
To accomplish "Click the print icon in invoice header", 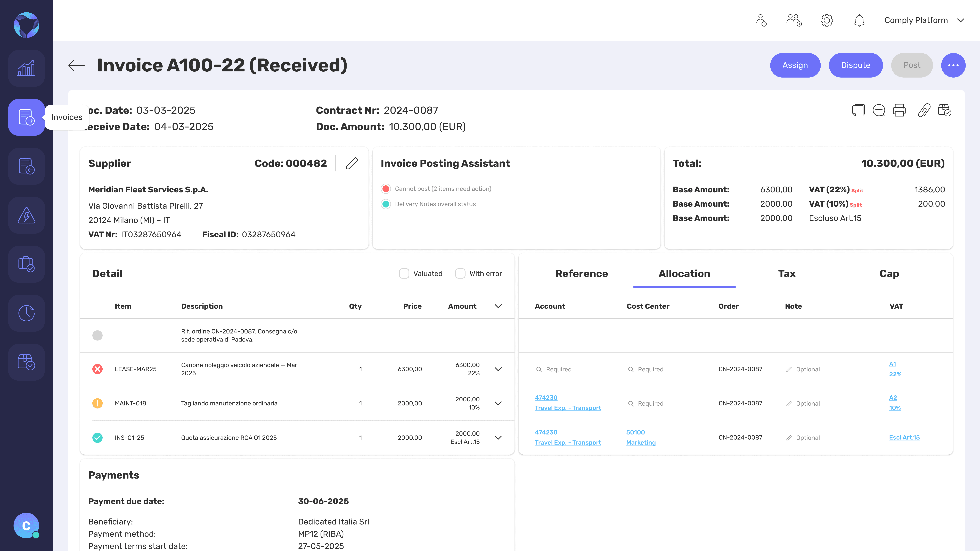I will click(x=899, y=110).
